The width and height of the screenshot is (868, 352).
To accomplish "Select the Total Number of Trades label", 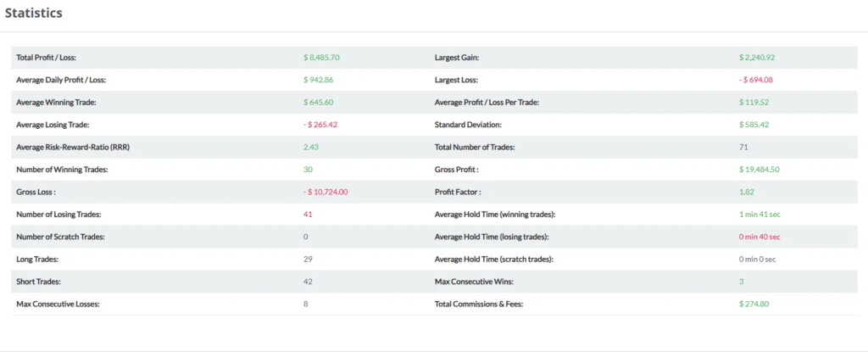I will [475, 147].
